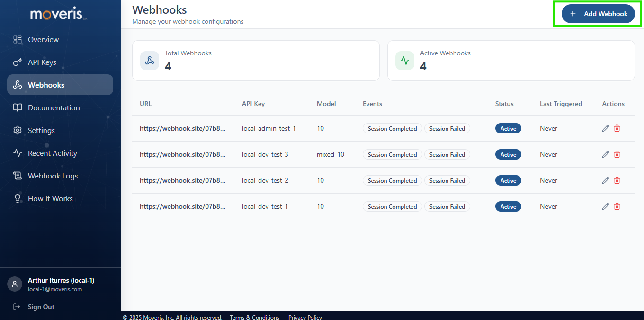This screenshot has width=644, height=320.
Task: Open the Terms & Conditions link
Action: pyautogui.click(x=254, y=317)
